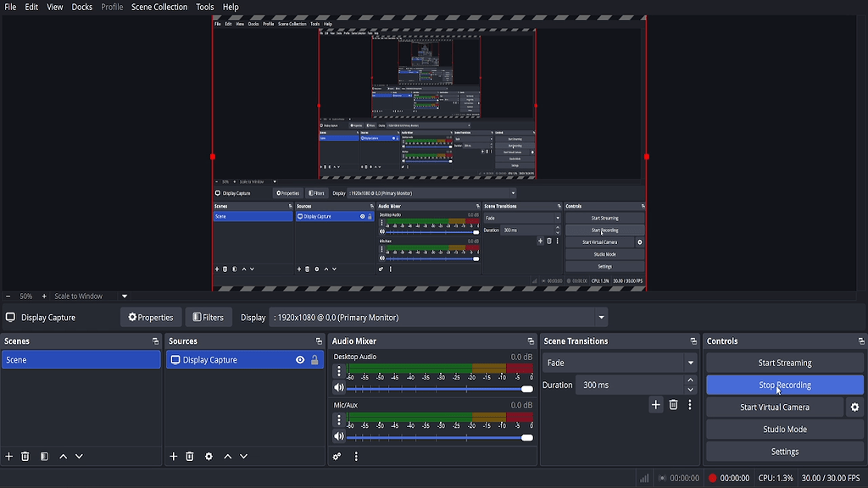This screenshot has width=868, height=488.
Task: Open the Scene Collection menu
Action: click(x=159, y=7)
